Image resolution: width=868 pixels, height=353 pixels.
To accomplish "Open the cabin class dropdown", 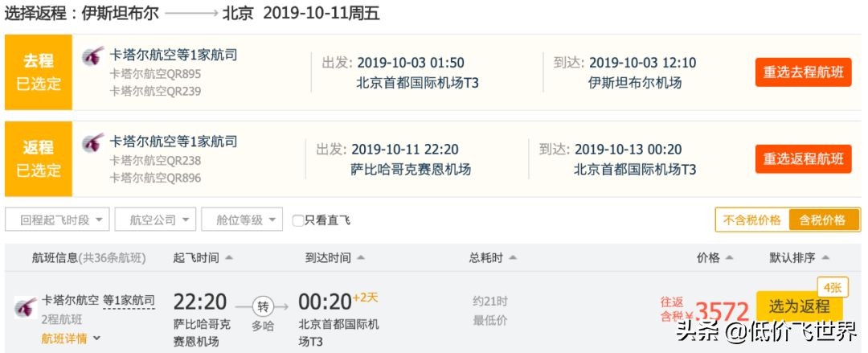I will point(243,220).
